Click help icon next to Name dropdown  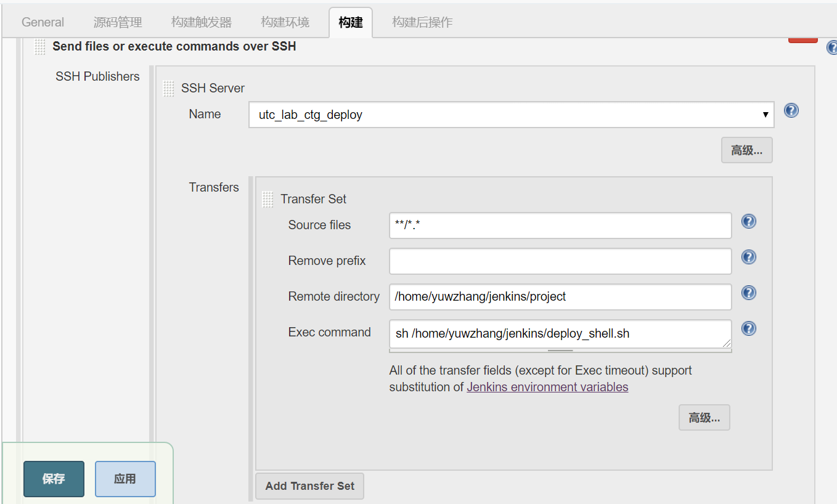(x=791, y=111)
